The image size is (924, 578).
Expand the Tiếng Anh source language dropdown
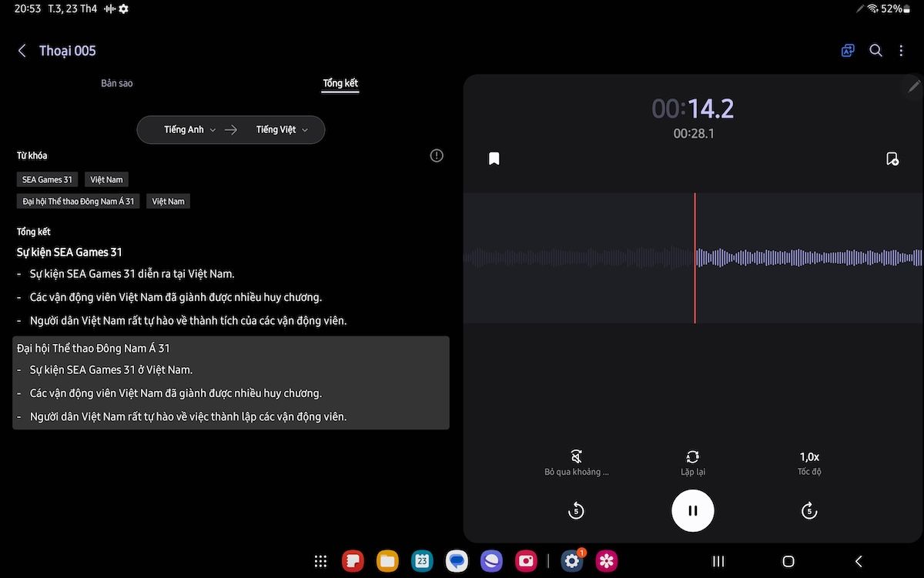189,130
